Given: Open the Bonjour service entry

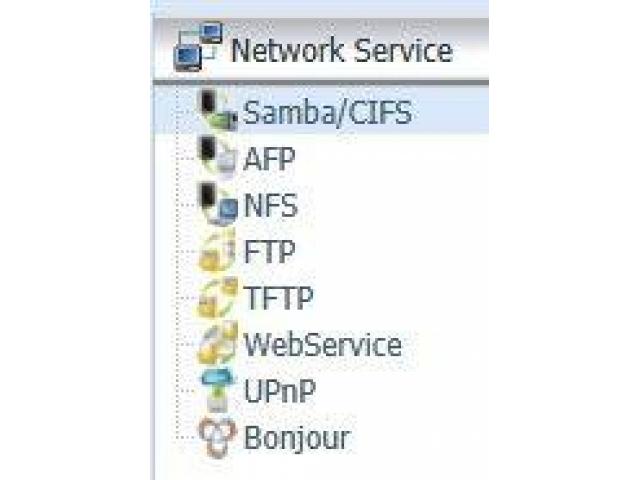Looking at the screenshot, I should tap(297, 437).
